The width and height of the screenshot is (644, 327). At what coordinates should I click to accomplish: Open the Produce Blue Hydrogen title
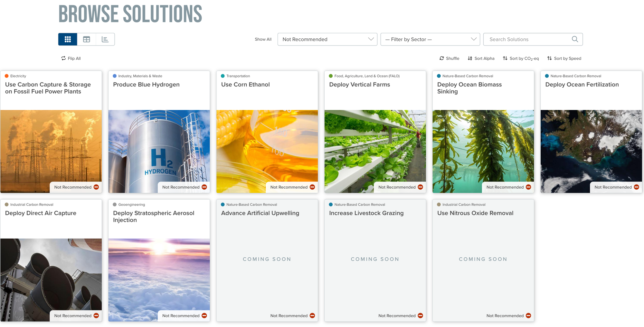[x=146, y=84]
